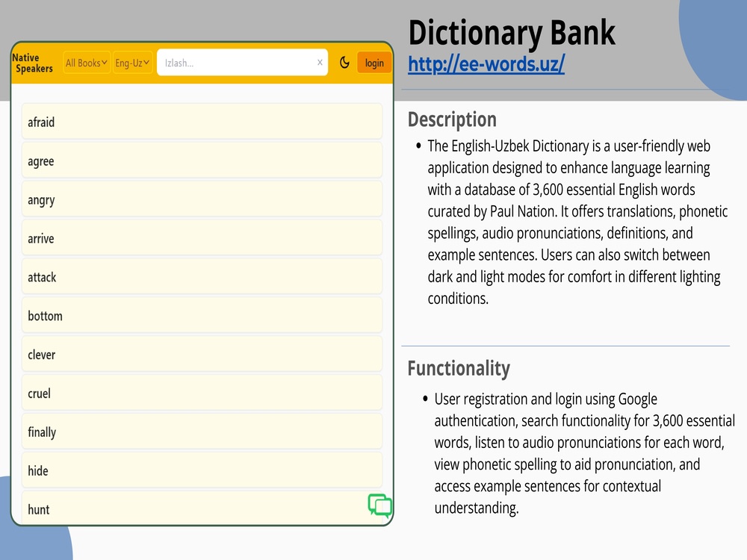Select the word agree

click(x=202, y=161)
